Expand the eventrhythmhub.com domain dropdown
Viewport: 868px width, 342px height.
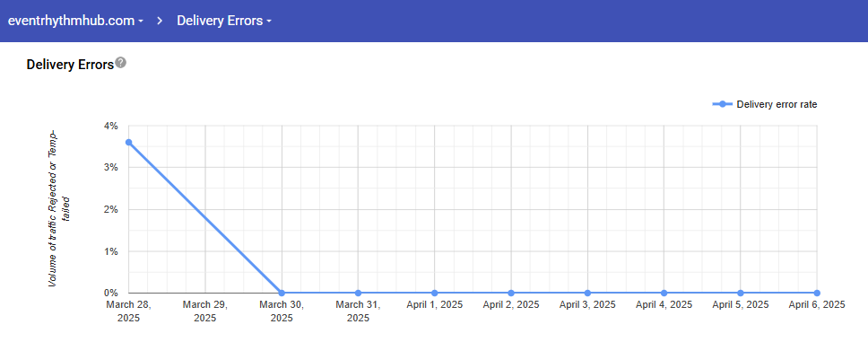76,21
